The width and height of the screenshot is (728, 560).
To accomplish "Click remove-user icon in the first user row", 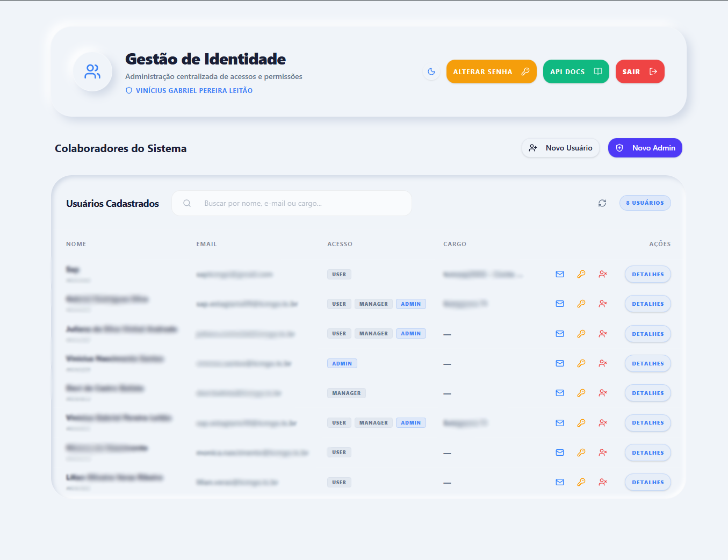I will point(603,274).
